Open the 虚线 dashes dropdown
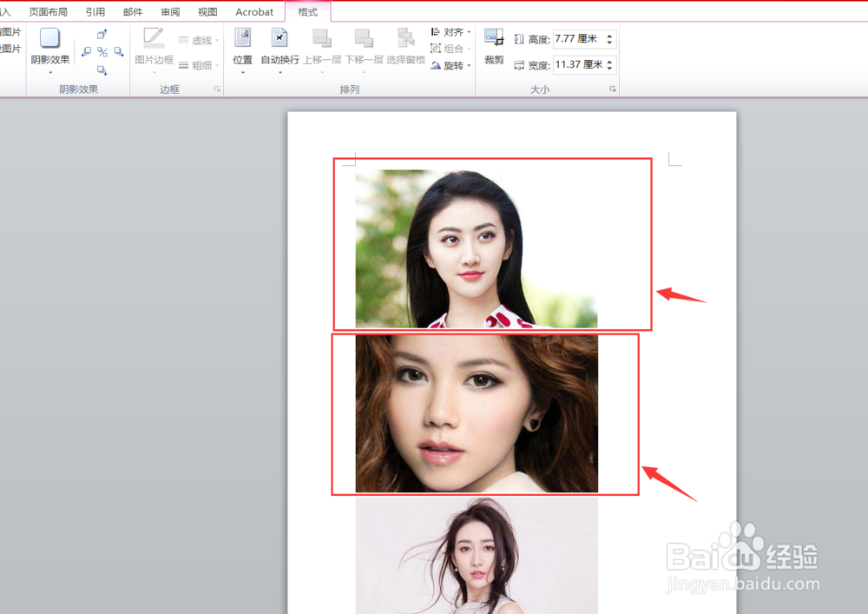 pyautogui.click(x=199, y=41)
